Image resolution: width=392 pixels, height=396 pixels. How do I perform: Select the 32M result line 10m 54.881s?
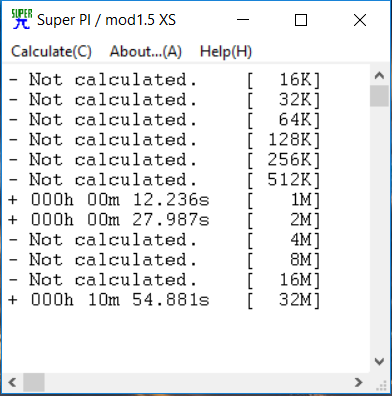[x=164, y=300]
